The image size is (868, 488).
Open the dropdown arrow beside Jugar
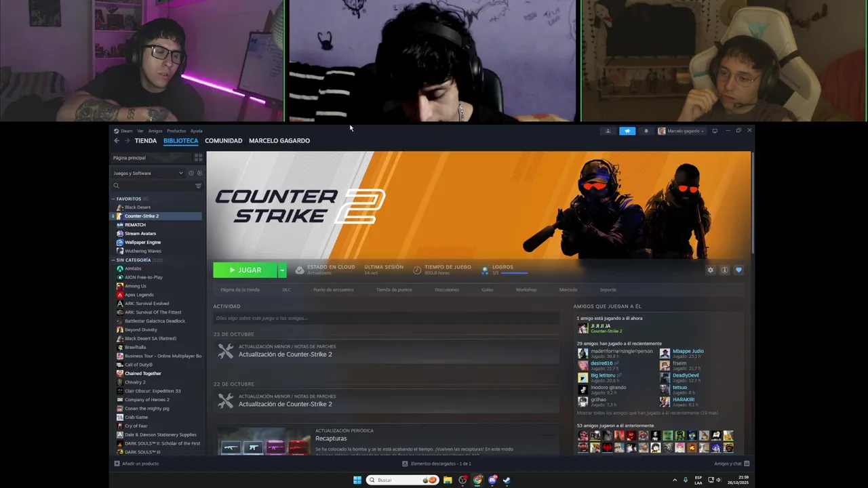point(282,270)
